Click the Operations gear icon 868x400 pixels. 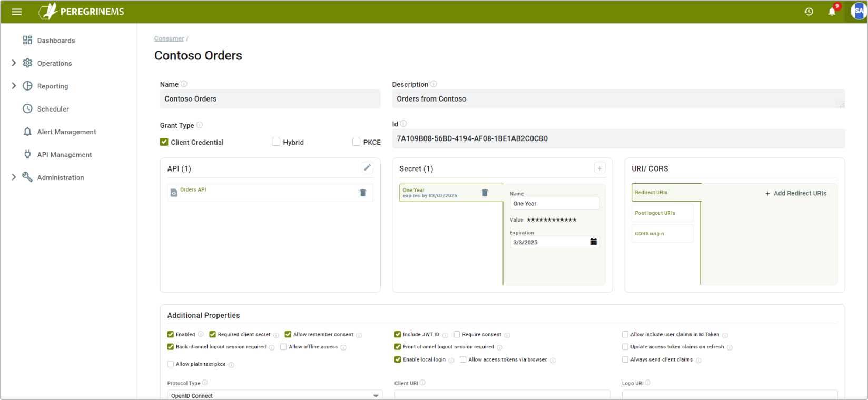point(27,63)
